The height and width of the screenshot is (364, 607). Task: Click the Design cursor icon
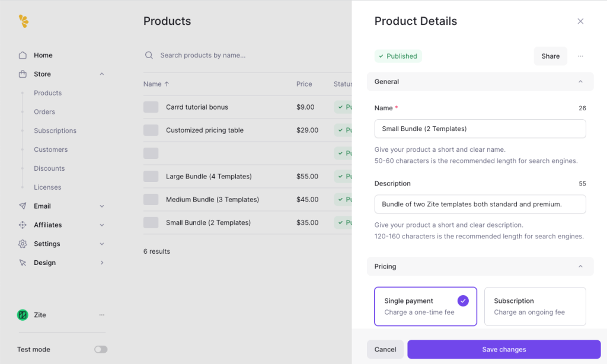pos(23,263)
